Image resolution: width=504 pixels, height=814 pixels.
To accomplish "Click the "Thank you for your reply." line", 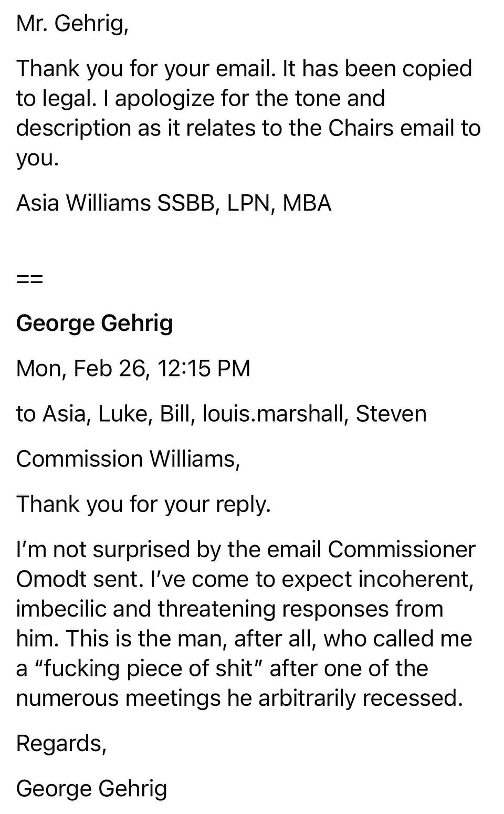I will 143,504.
